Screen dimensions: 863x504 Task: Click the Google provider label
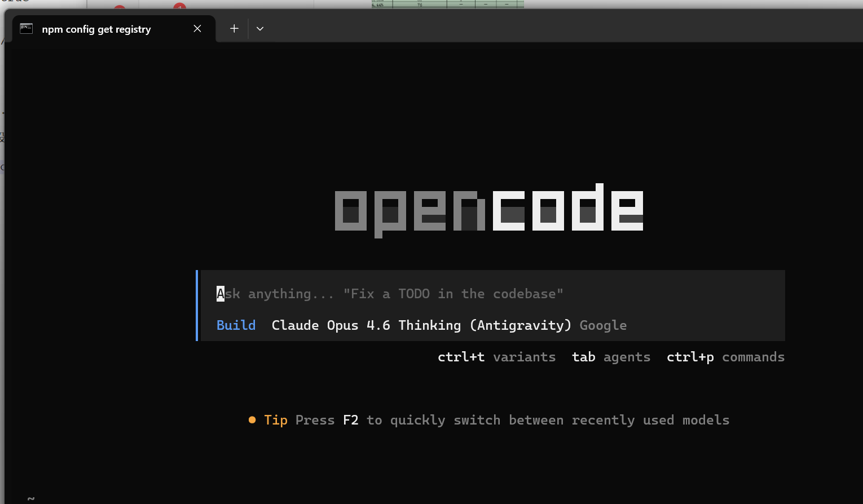point(603,325)
